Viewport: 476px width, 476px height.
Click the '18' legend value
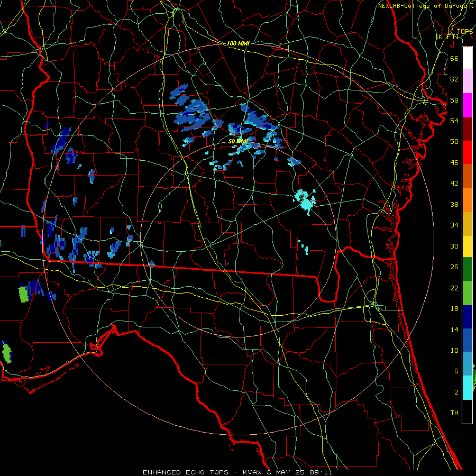coord(454,309)
